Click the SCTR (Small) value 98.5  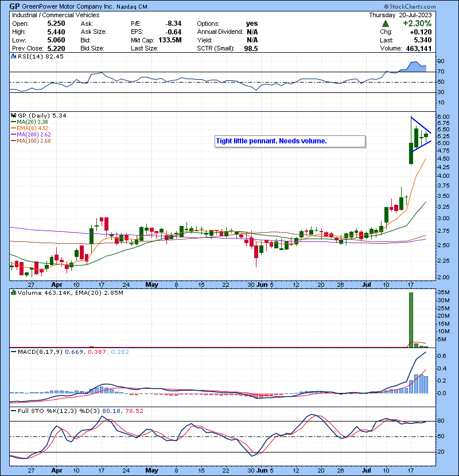(x=251, y=48)
